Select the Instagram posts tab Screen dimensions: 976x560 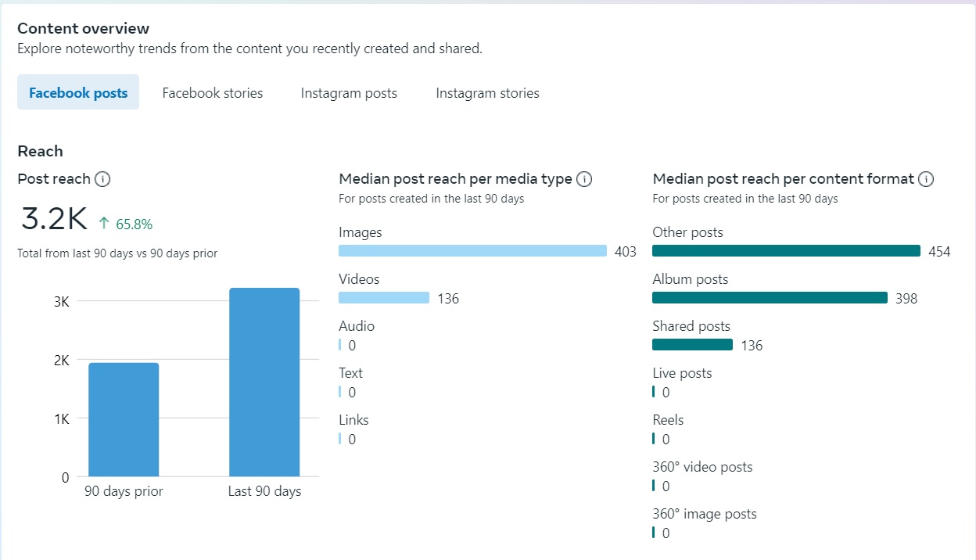(x=349, y=93)
